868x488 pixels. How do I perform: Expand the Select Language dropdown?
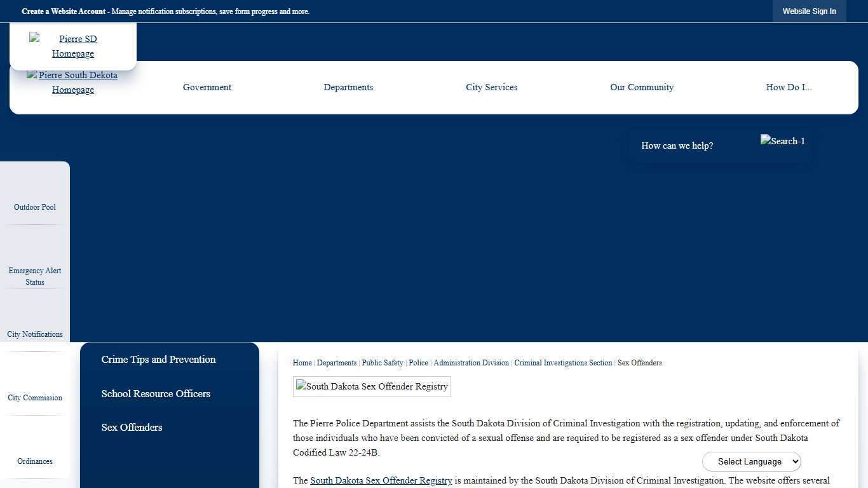pos(751,462)
